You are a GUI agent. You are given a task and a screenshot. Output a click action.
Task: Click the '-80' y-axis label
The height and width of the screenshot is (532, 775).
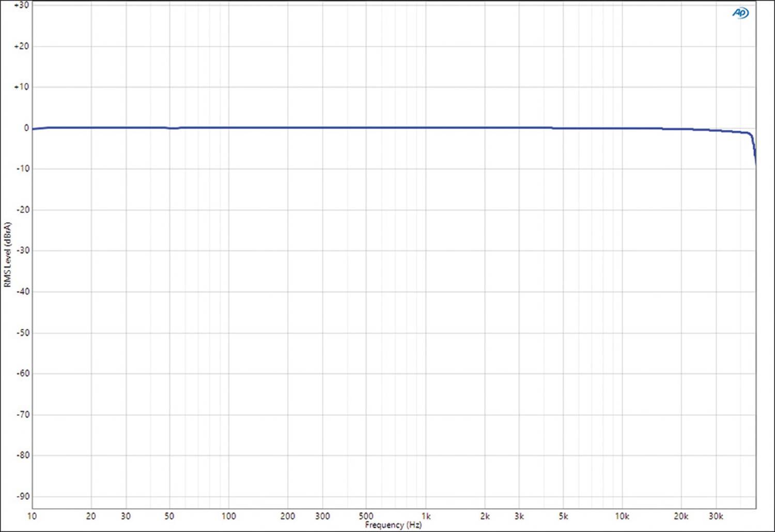point(23,456)
